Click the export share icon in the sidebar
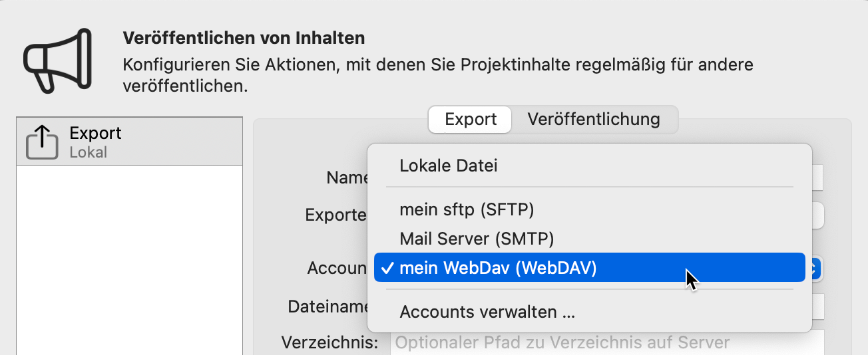Screen dimensions: 868x355 point(43,142)
